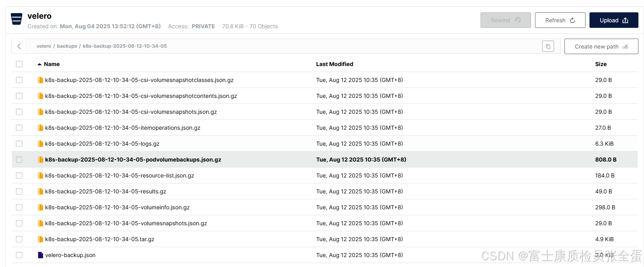Check the box for csi-volumesnapshotcontents.json.gz

[19, 96]
